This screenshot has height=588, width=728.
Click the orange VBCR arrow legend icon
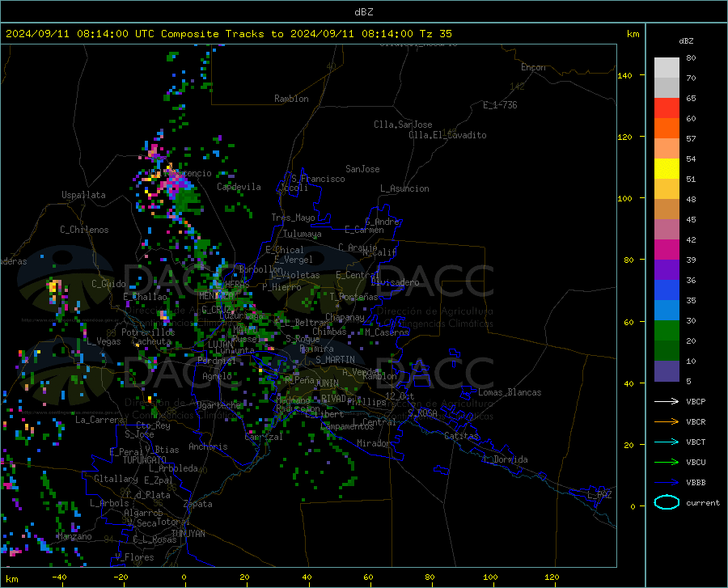tap(667, 422)
